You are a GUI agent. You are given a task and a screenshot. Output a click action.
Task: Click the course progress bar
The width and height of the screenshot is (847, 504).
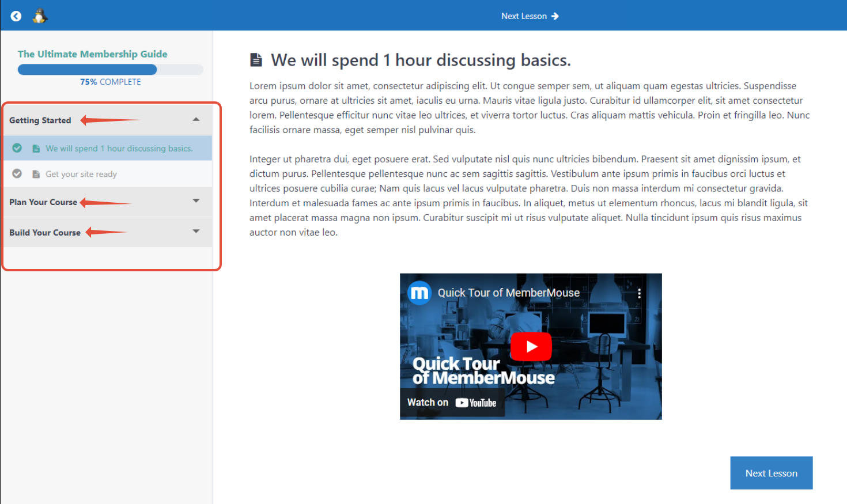tap(111, 70)
